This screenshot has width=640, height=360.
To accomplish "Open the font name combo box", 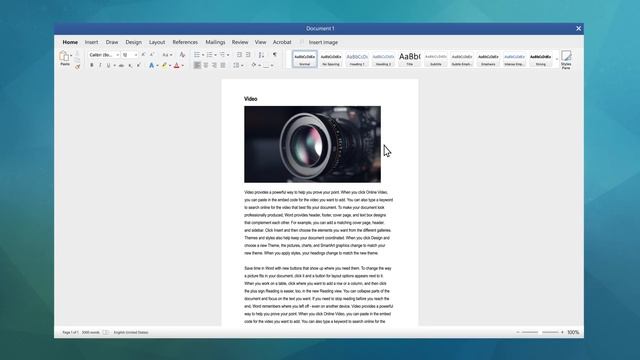I will click(x=104, y=55).
